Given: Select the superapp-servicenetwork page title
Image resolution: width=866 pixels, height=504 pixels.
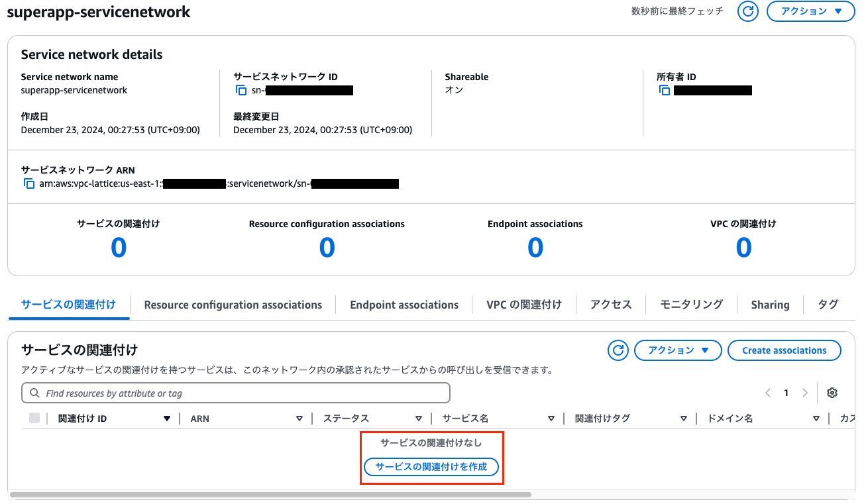Looking at the screenshot, I should point(99,12).
